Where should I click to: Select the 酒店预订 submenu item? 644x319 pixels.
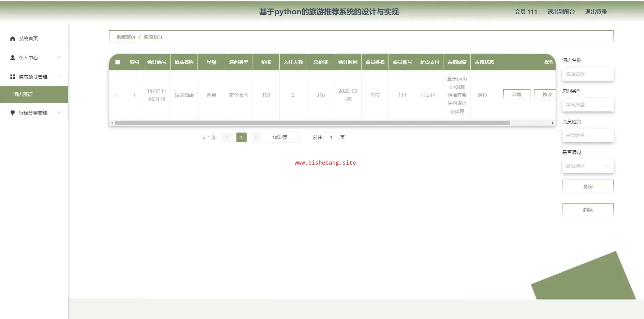(x=34, y=94)
